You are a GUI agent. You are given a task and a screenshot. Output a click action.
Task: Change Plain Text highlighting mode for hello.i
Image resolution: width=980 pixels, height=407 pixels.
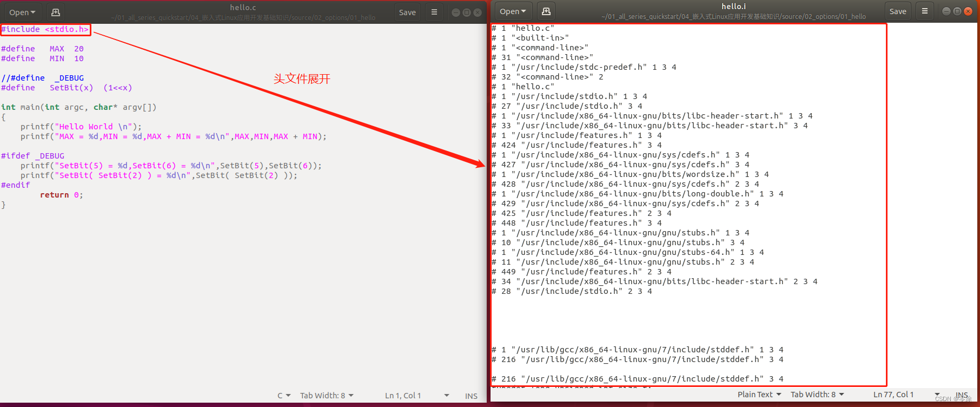coord(759,395)
